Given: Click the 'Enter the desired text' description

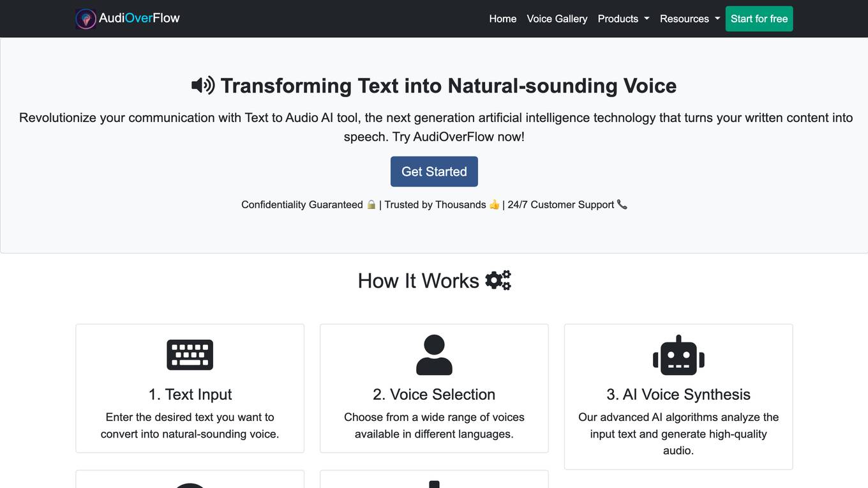Looking at the screenshot, I should pos(190,425).
